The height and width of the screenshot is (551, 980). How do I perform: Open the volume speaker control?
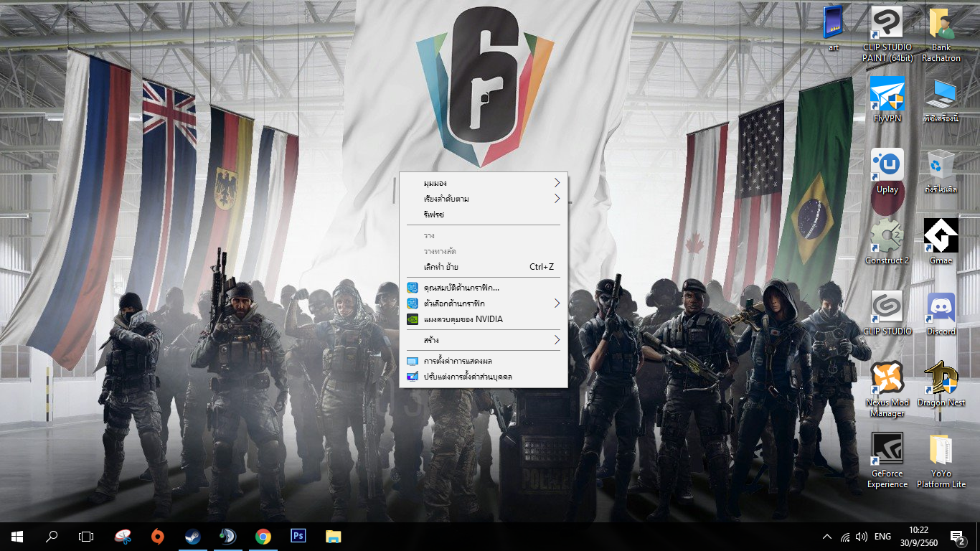[x=862, y=537]
